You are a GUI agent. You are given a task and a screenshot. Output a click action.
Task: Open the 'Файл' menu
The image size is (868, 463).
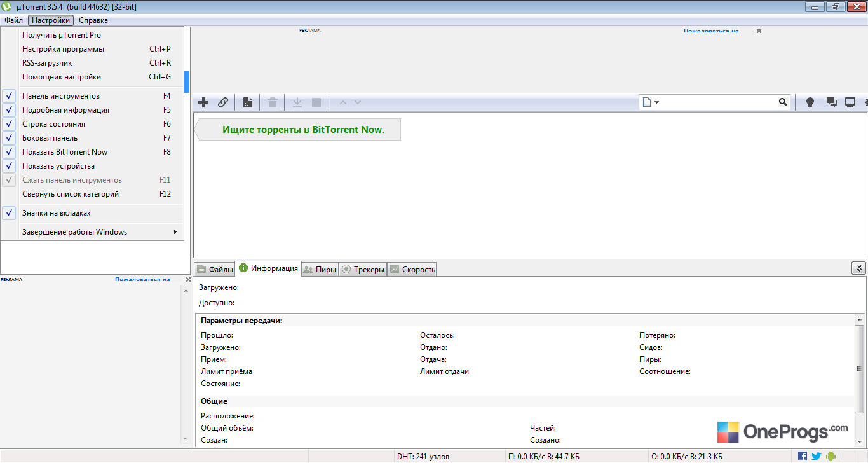tap(14, 20)
